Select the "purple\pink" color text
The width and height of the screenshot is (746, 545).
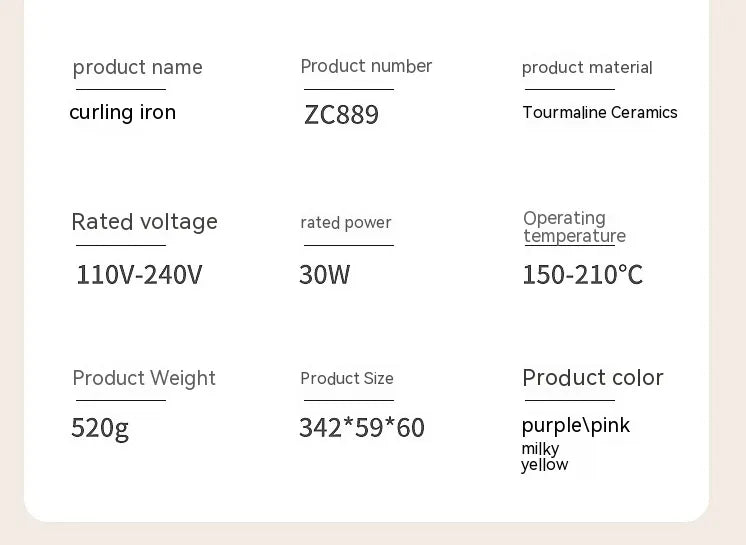(x=576, y=426)
